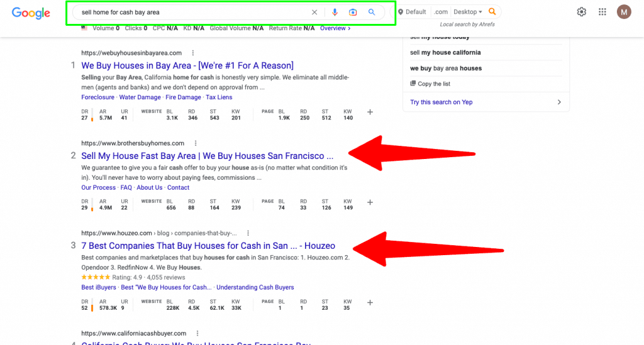Click Global Volume N/A metric
Viewport: 644px width, 345px height.
click(236, 28)
